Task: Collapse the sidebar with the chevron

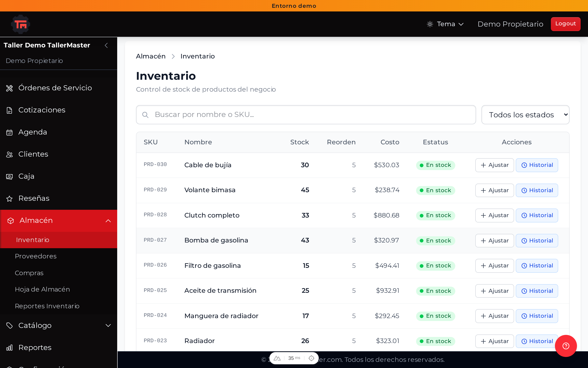Action: (x=106, y=45)
